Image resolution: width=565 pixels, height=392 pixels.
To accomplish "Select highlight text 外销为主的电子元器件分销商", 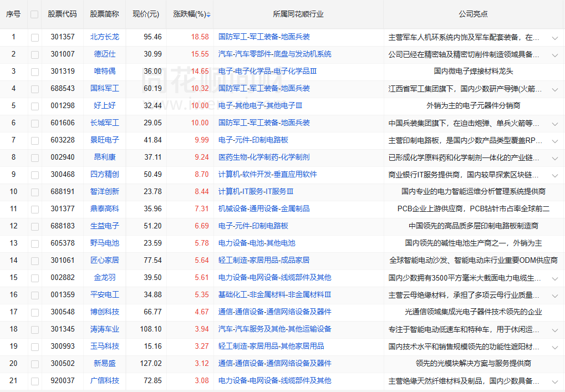I will click(x=473, y=105).
